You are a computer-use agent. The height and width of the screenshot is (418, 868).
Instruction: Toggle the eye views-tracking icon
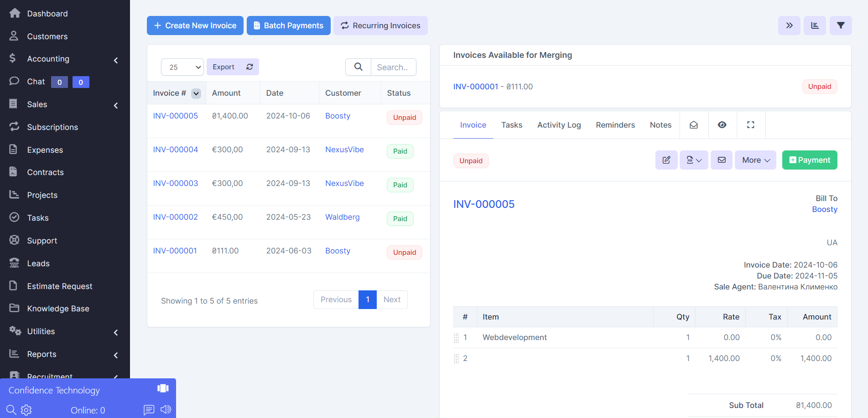tap(722, 125)
